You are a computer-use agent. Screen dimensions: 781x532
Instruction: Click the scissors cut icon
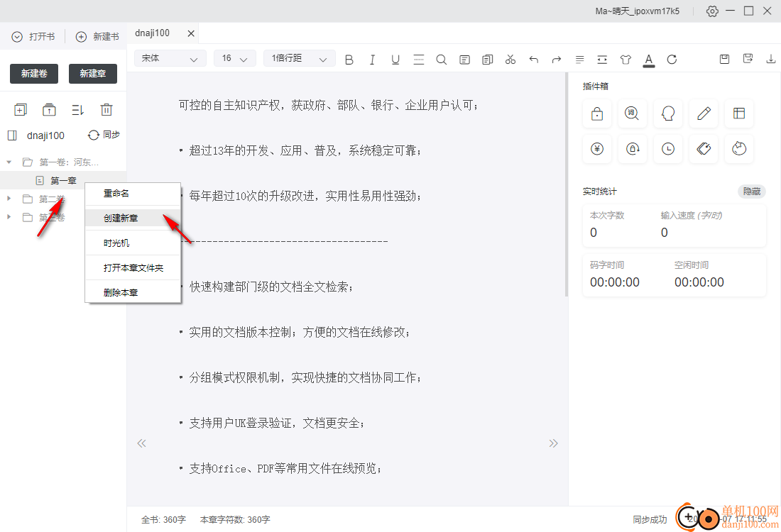click(510, 60)
